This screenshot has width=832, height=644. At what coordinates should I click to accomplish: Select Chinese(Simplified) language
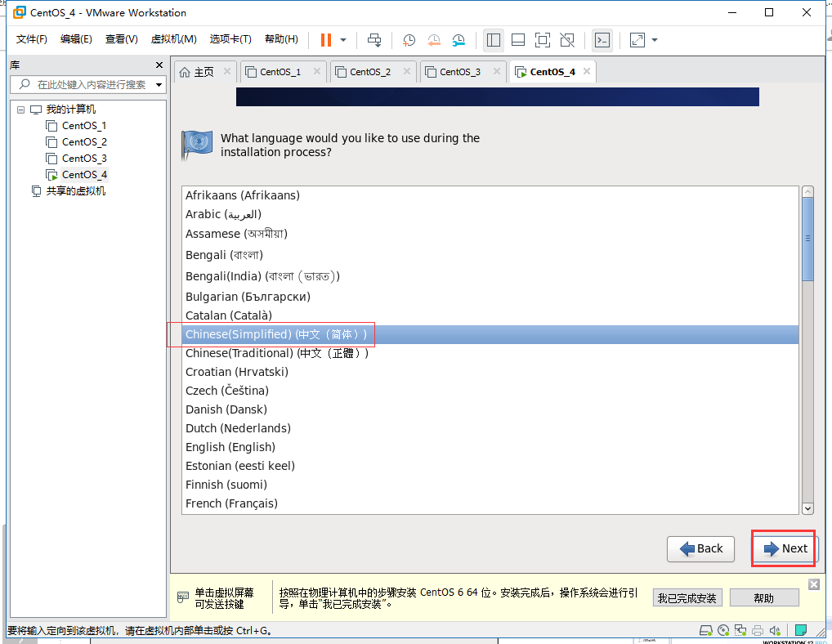pyautogui.click(x=490, y=334)
